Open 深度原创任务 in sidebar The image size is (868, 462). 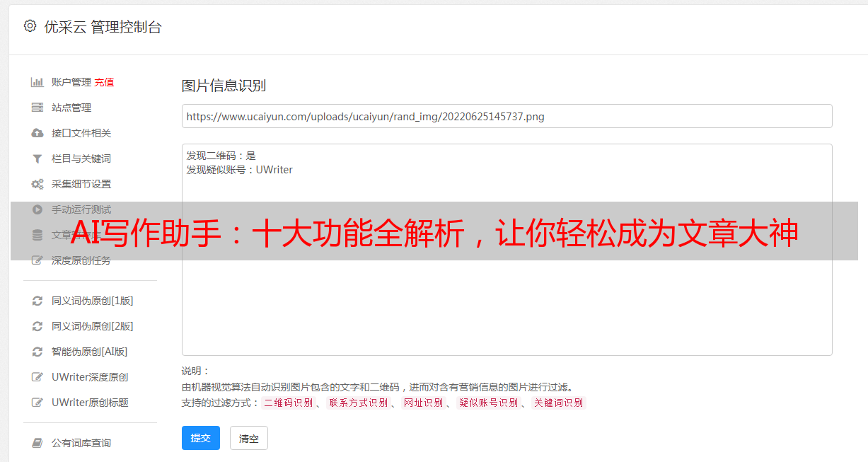click(81, 260)
